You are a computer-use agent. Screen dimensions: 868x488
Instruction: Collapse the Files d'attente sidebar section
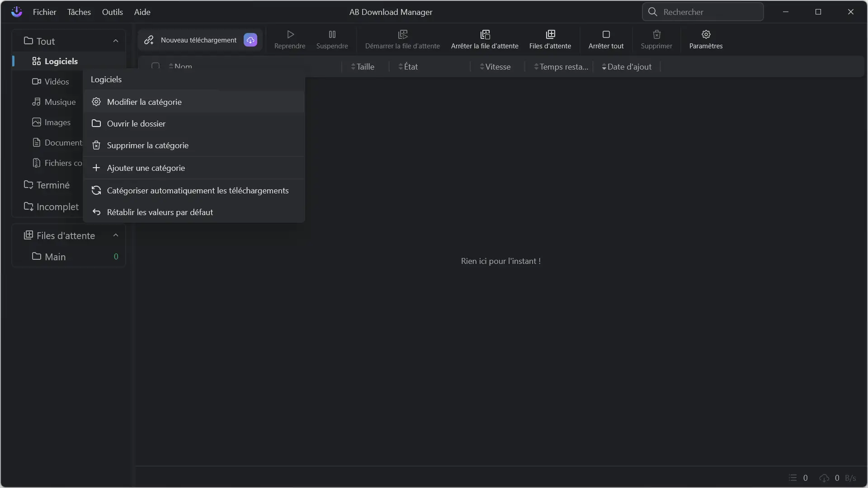(x=116, y=235)
